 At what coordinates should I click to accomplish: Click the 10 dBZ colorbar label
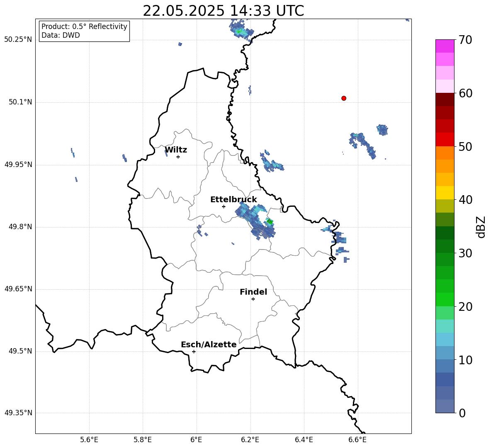coord(465,360)
